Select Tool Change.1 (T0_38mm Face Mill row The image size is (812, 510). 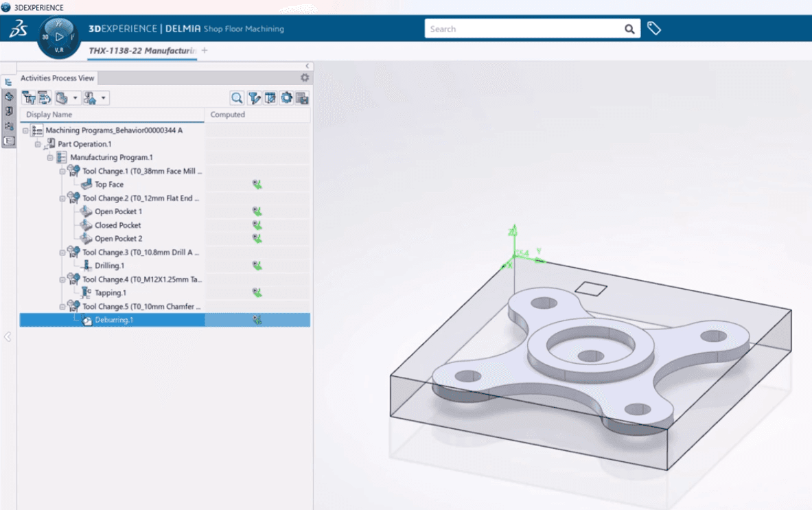pos(142,171)
